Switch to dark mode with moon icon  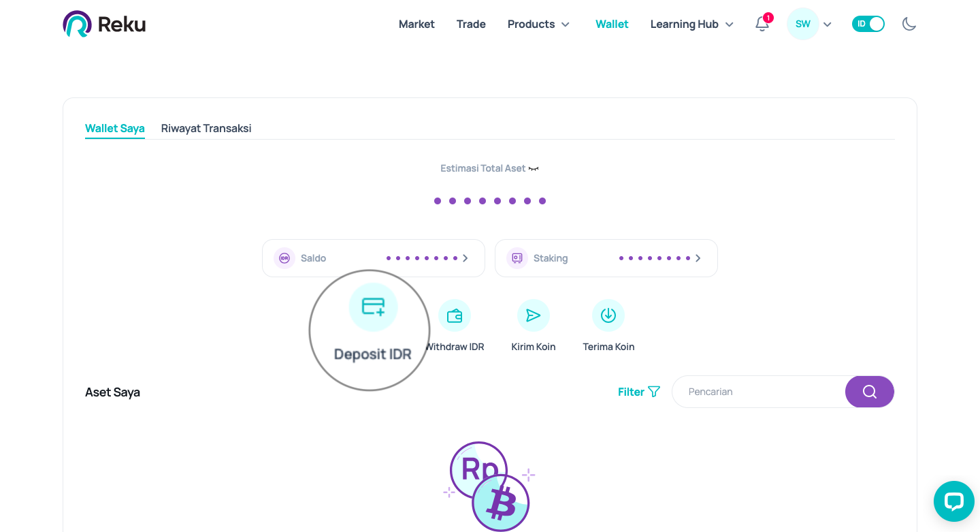click(x=909, y=25)
